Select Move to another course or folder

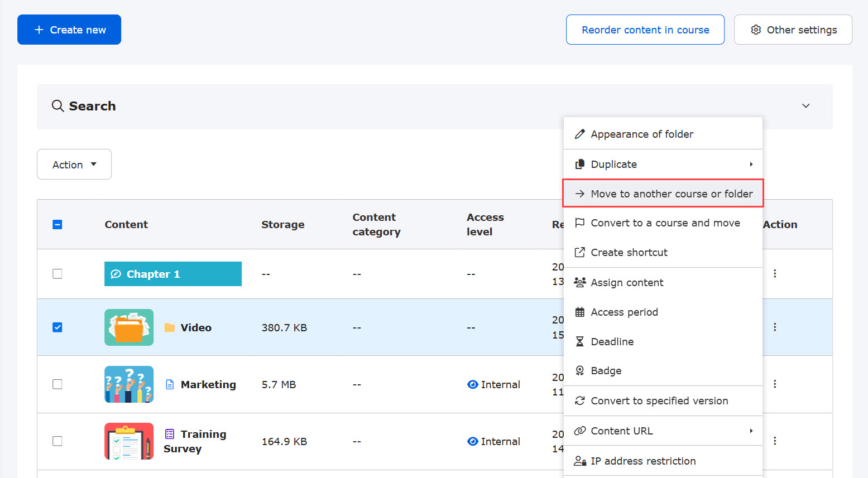pos(663,194)
